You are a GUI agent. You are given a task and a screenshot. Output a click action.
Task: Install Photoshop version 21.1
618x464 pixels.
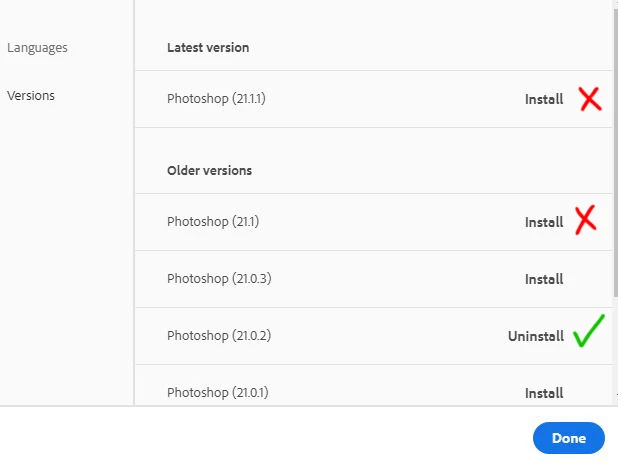tap(544, 222)
